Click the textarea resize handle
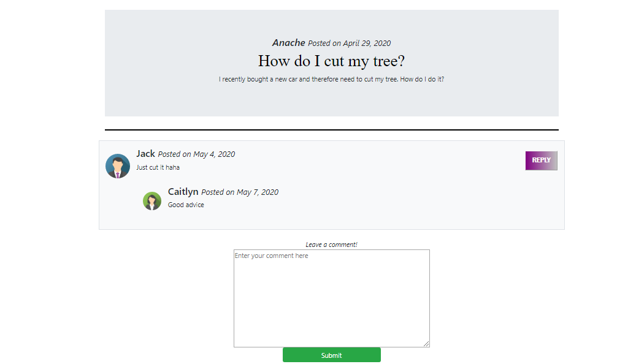The image size is (636, 364). tap(426, 344)
